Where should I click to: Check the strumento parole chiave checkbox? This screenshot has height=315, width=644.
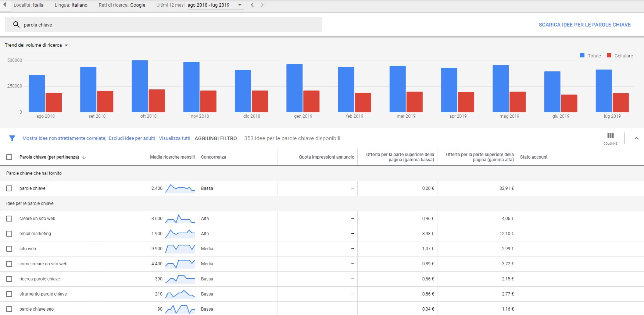click(x=9, y=294)
